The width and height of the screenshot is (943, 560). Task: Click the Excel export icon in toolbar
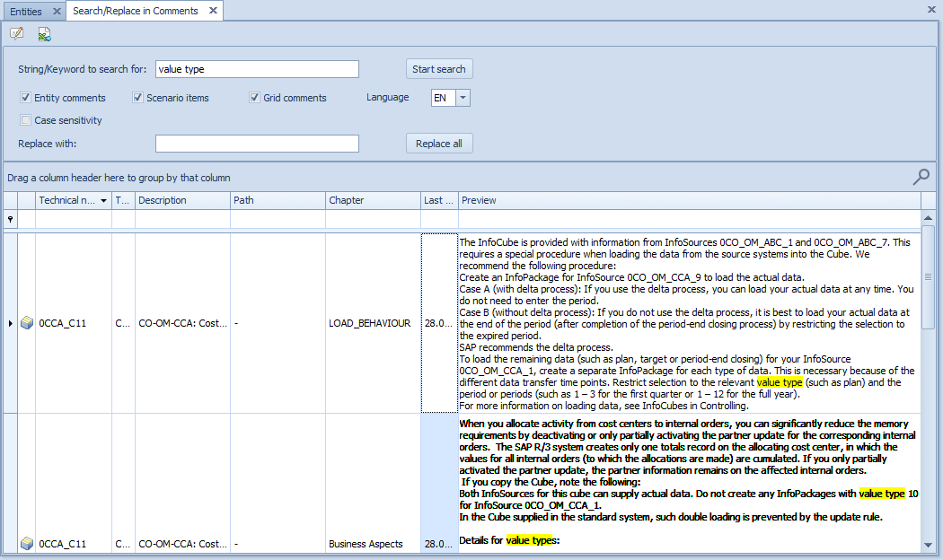44,34
